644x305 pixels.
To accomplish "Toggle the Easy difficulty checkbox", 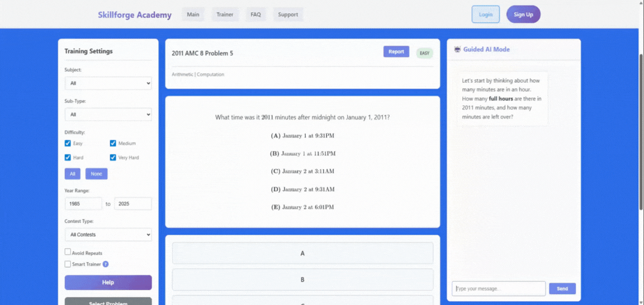I will [68, 143].
